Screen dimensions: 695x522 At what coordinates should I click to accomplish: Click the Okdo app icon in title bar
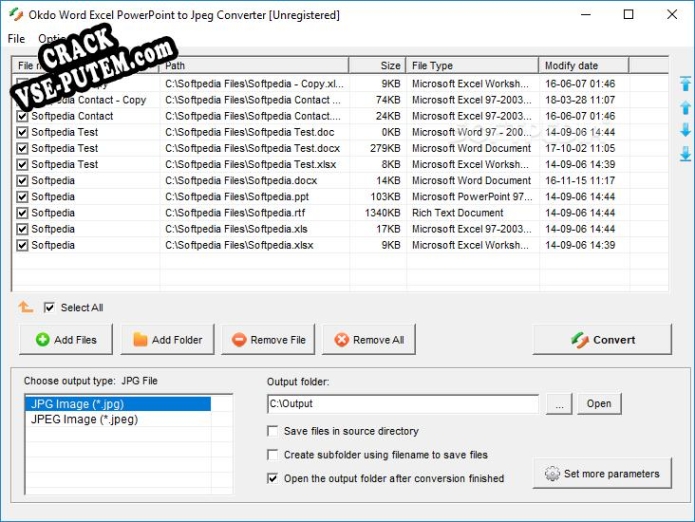tap(16, 15)
